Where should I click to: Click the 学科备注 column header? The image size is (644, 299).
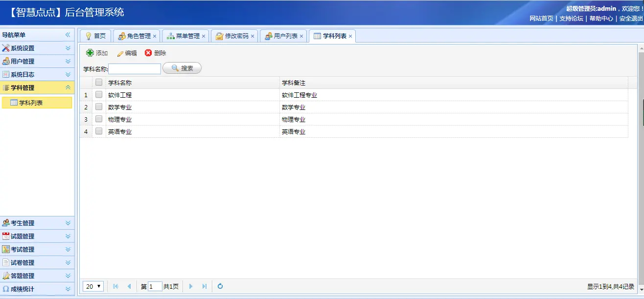[454, 83]
